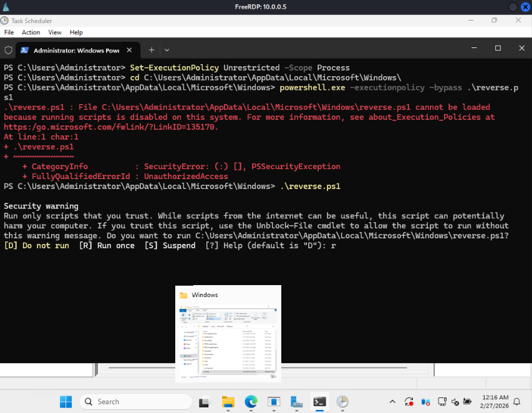Show hidden system tray icons
Viewport: 532px width, 413px height.
pyautogui.click(x=392, y=402)
